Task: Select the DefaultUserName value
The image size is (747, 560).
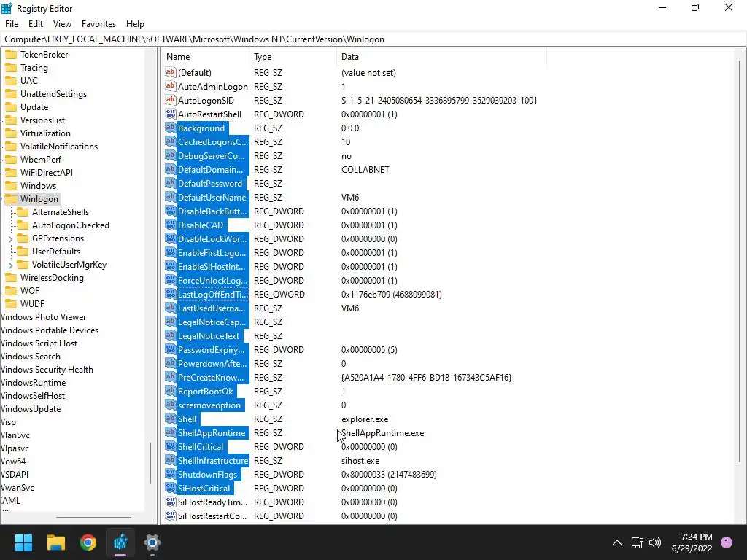Action: [212, 197]
